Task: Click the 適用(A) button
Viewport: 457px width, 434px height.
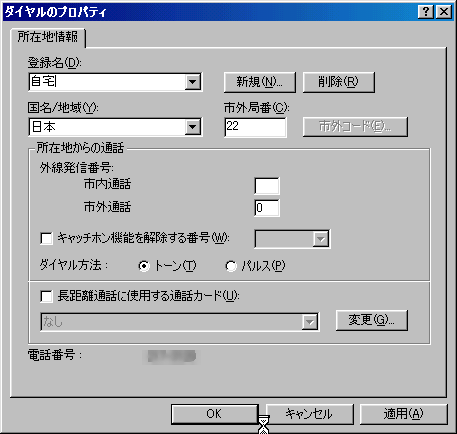Action: coord(403,414)
